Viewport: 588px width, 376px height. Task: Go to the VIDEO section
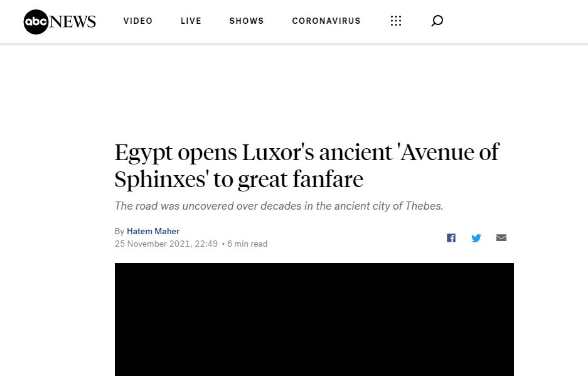pyautogui.click(x=138, y=21)
